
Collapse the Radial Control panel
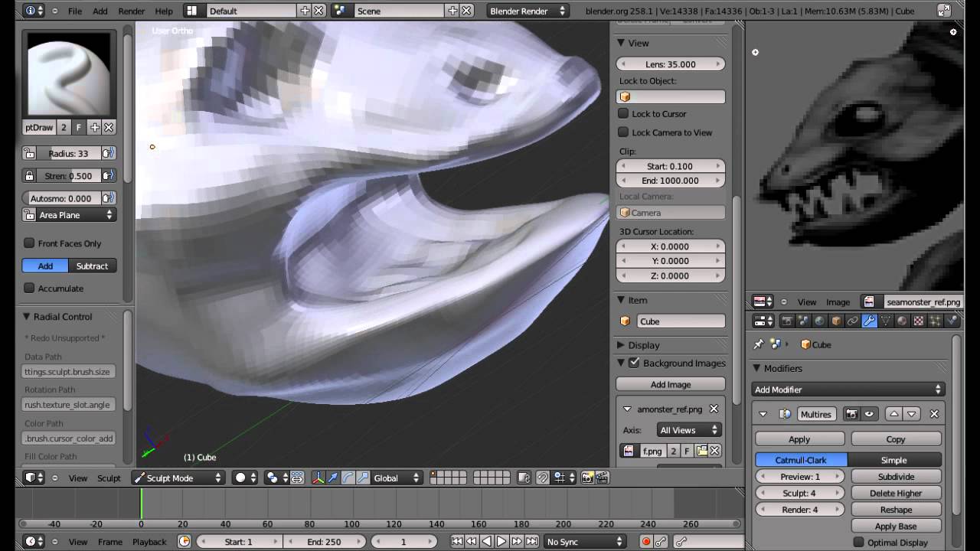point(26,317)
